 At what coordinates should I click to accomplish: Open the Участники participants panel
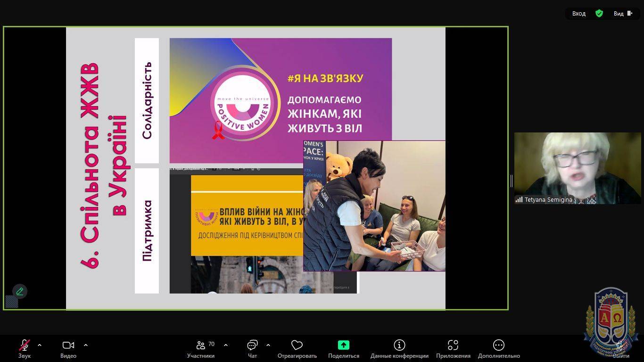pos(201,349)
